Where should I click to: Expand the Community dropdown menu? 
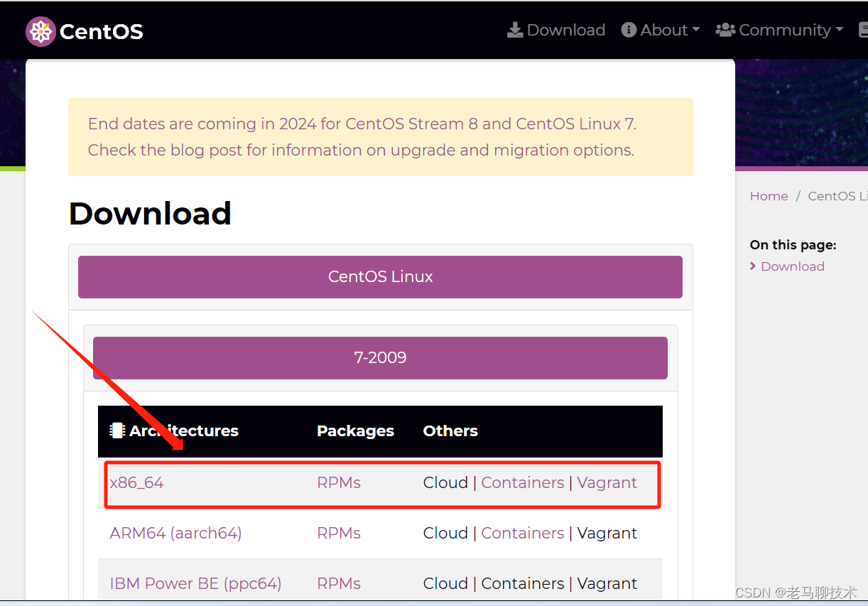pos(779,30)
